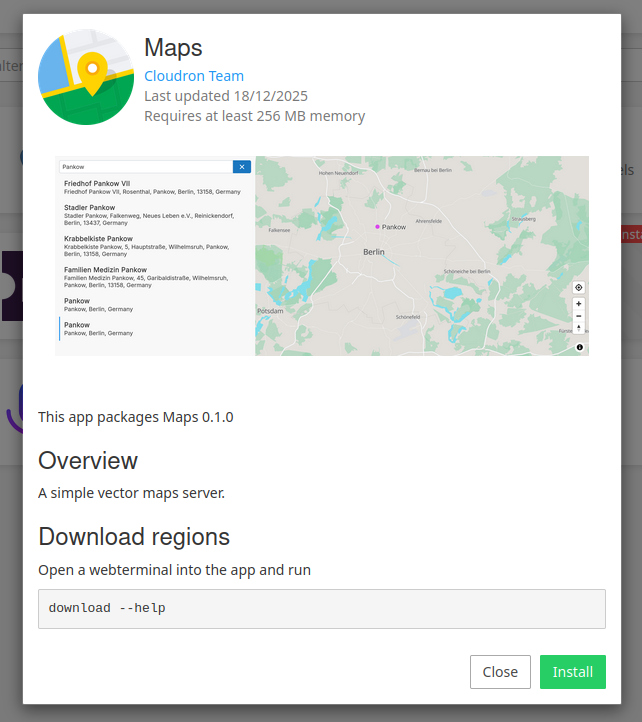Select the Friedhof Pankow VII search result
The height and width of the screenshot is (722, 642).
[152, 187]
